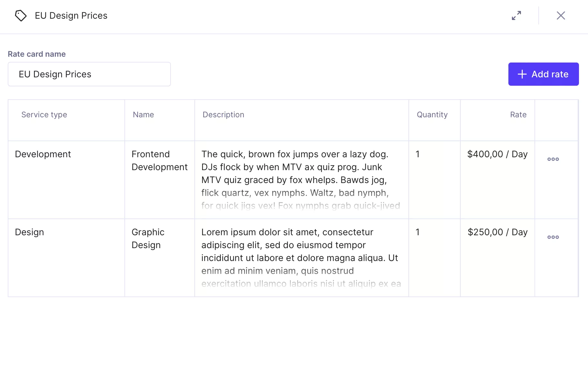
Task: Expand the dialog to full screen
Action: click(516, 15)
